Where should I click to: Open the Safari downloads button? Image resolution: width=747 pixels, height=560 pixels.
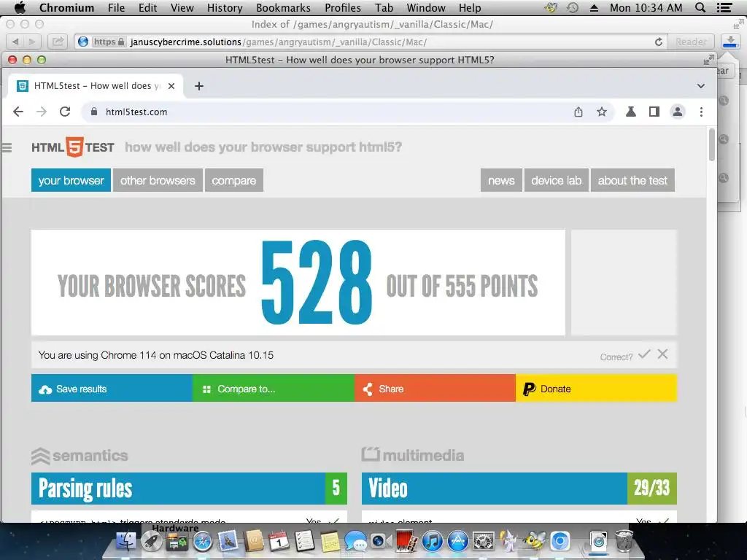(730, 42)
